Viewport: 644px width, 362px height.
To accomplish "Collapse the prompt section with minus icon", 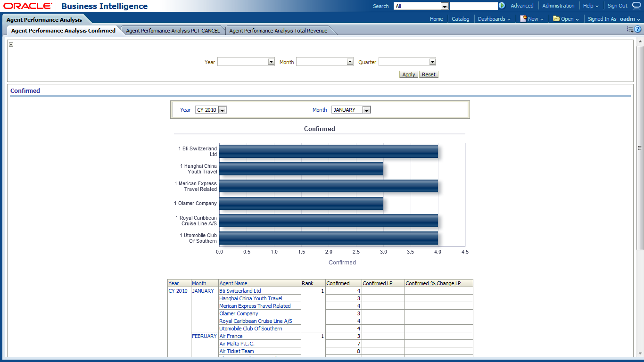I will 11,45.
